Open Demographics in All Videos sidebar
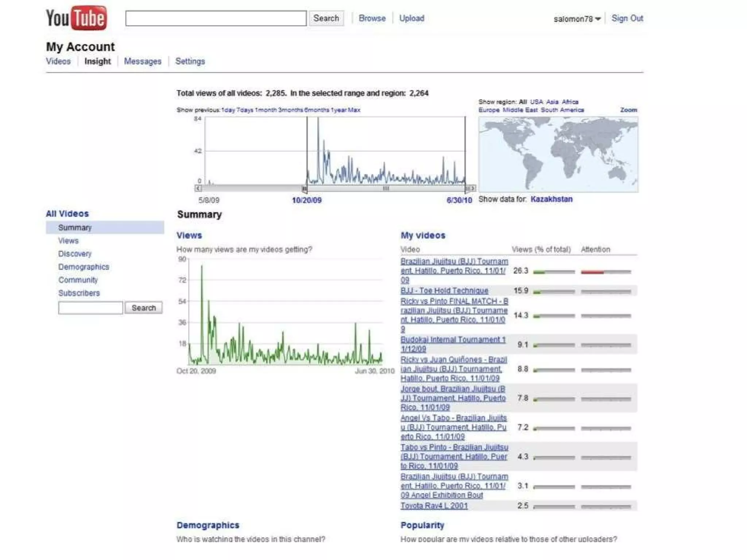The image size is (747, 560). [84, 267]
